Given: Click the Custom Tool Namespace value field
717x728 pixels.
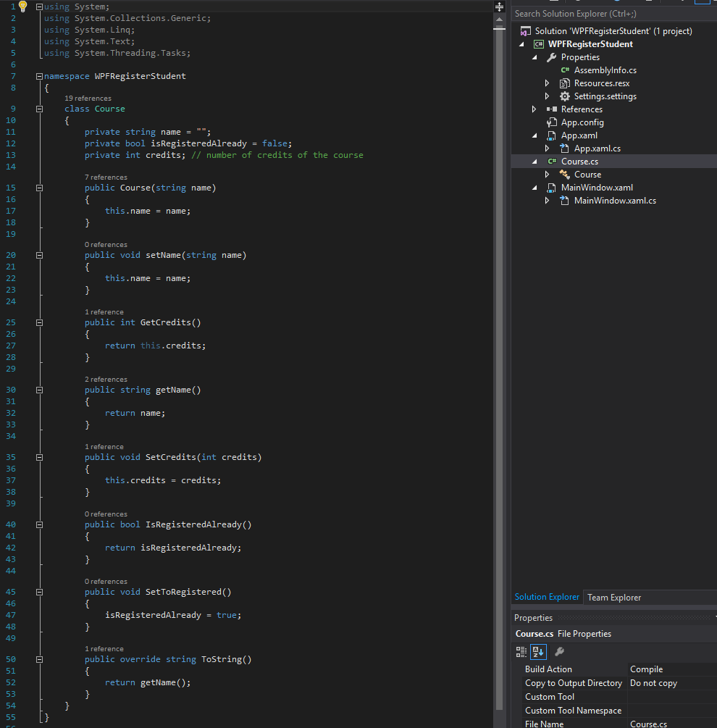Looking at the screenshot, I should pos(671,711).
